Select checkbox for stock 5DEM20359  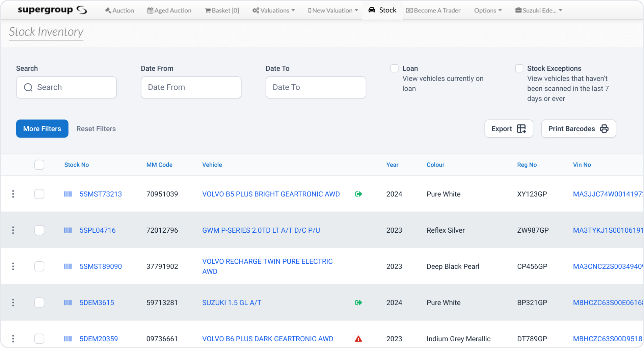click(x=39, y=339)
